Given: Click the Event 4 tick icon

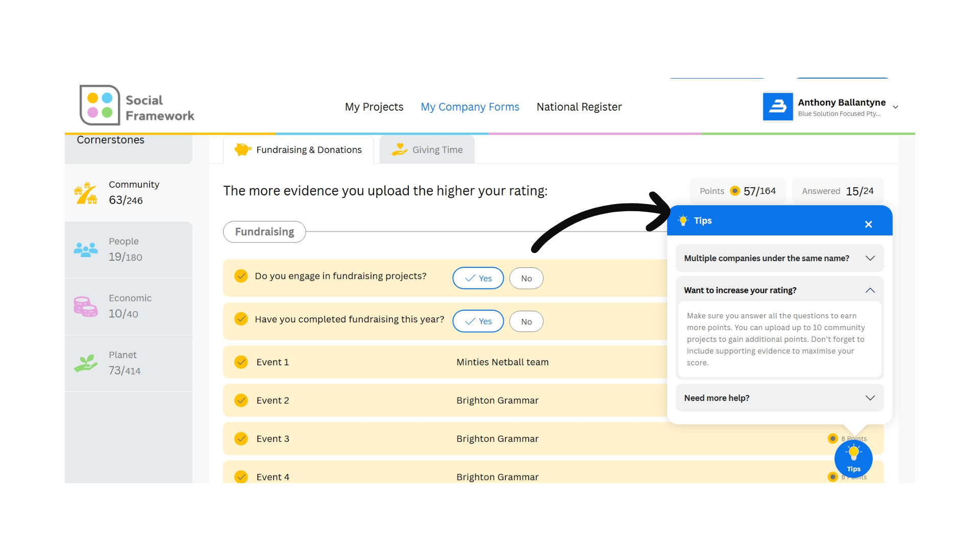Looking at the screenshot, I should tap(241, 477).
